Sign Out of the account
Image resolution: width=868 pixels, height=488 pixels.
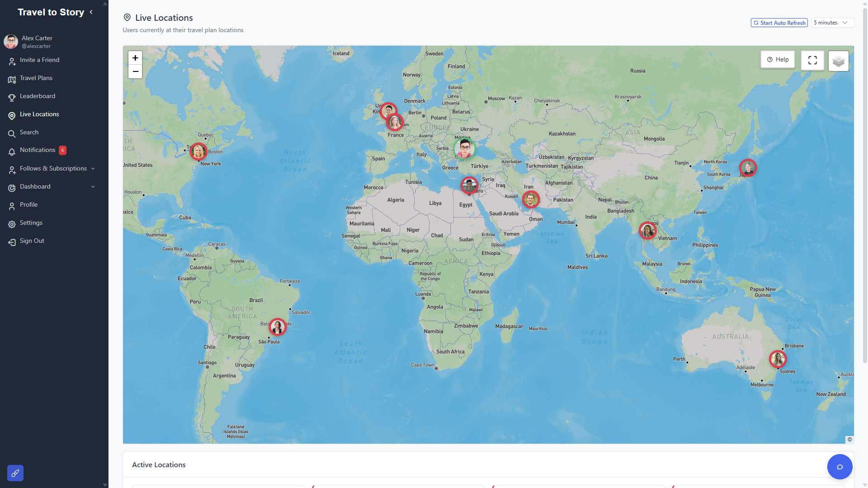[x=32, y=241]
